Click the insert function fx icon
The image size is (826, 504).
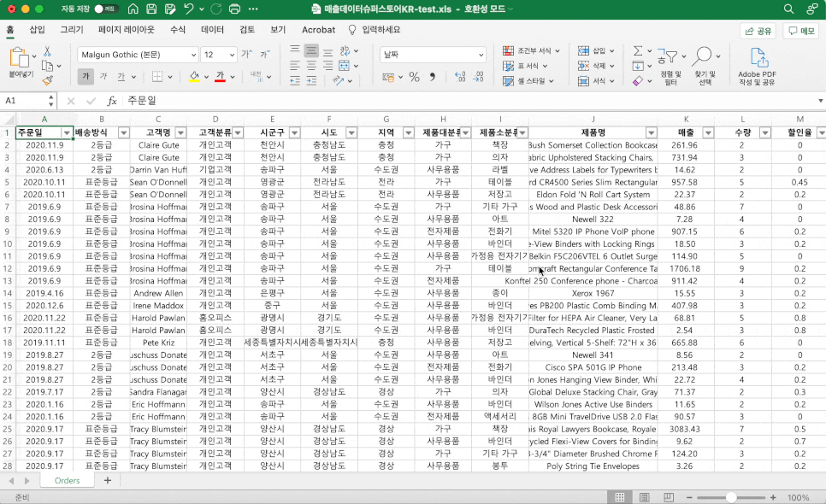112,101
